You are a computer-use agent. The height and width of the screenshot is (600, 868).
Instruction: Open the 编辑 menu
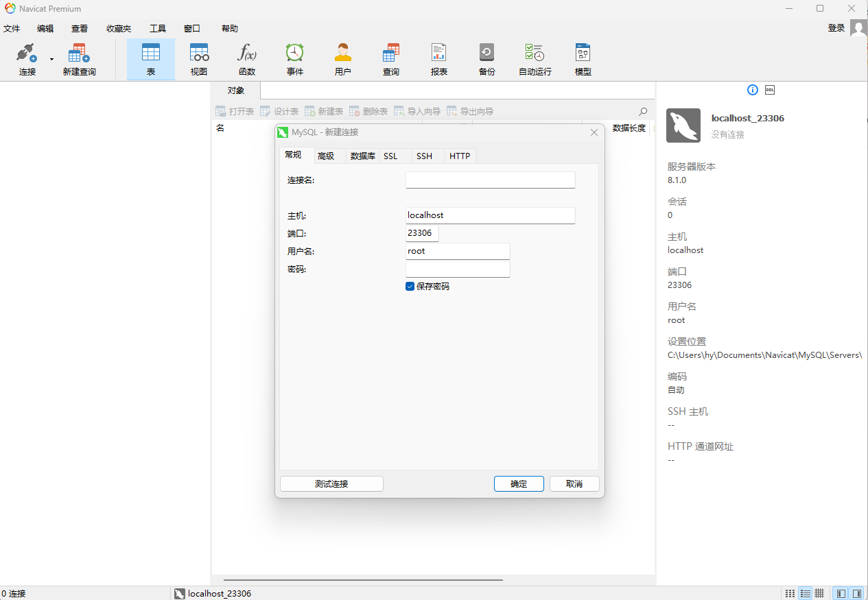tap(45, 29)
